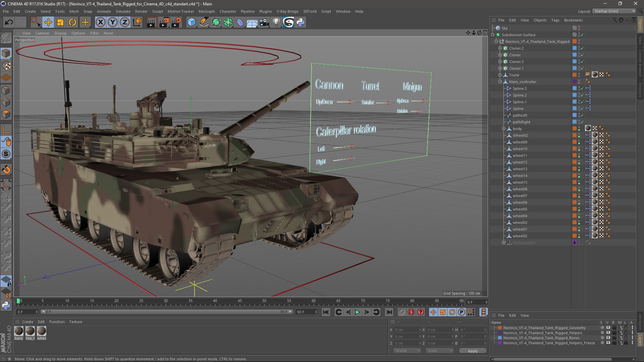
Task: Click the Undo arrow icon
Action: (9, 22)
